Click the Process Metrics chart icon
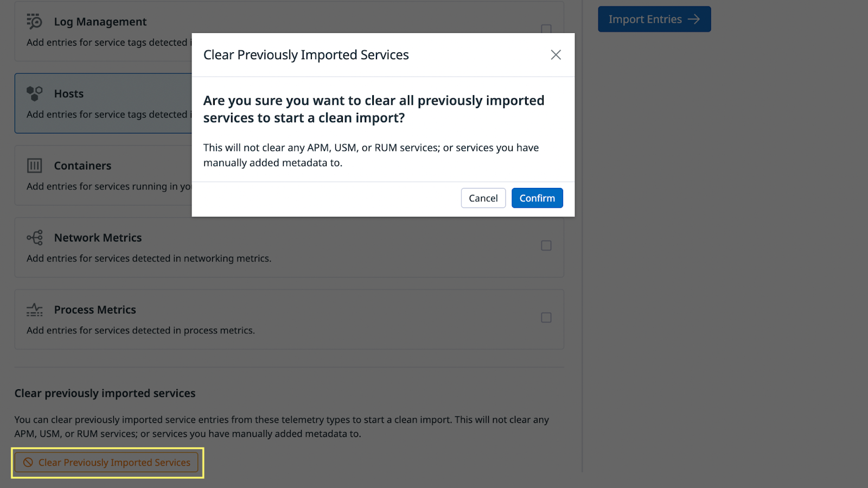 34,310
